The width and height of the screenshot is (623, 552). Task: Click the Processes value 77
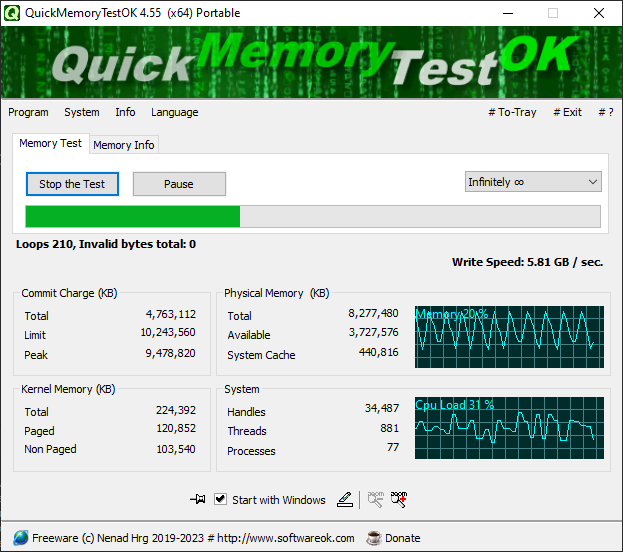coord(393,447)
